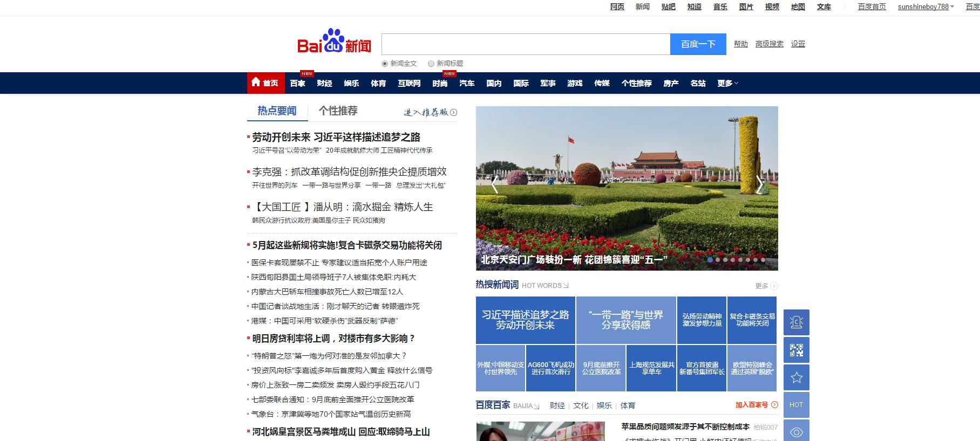Click the 百度一下 search button
The height and width of the screenshot is (441, 980).
click(x=698, y=44)
